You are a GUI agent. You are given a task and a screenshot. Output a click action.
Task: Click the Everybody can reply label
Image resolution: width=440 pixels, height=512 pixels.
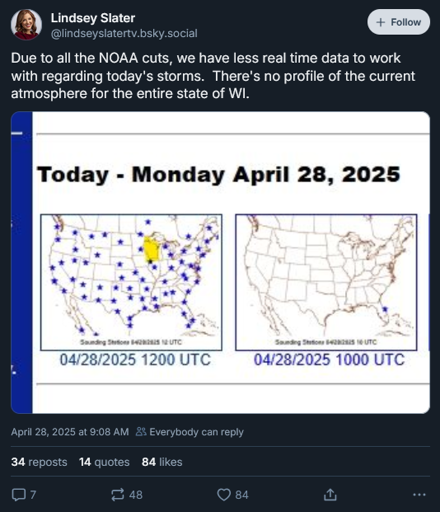196,432
